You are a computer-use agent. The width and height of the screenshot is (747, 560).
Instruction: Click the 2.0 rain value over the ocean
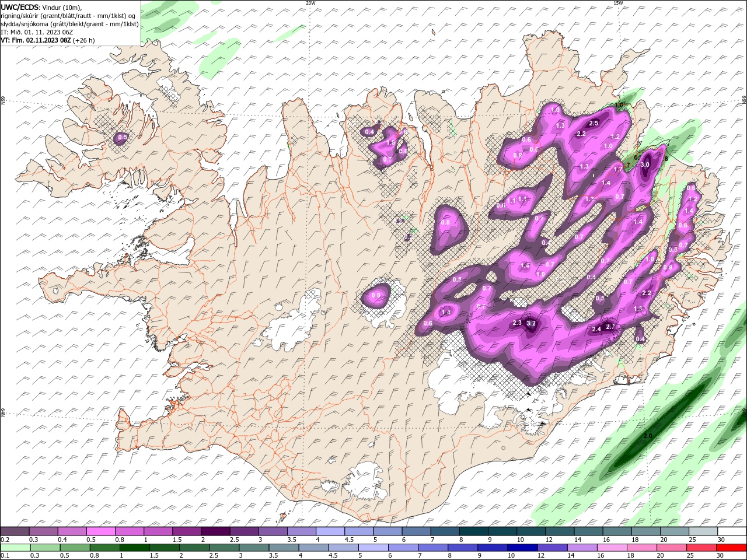pyautogui.click(x=647, y=436)
